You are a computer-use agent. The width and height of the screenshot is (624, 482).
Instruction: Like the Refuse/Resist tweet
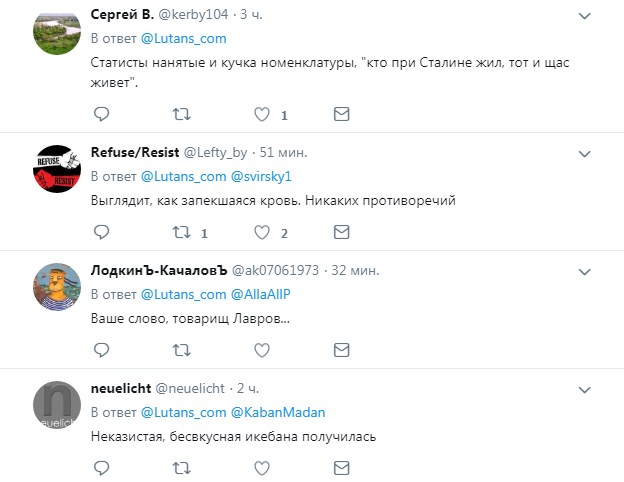click(x=262, y=233)
